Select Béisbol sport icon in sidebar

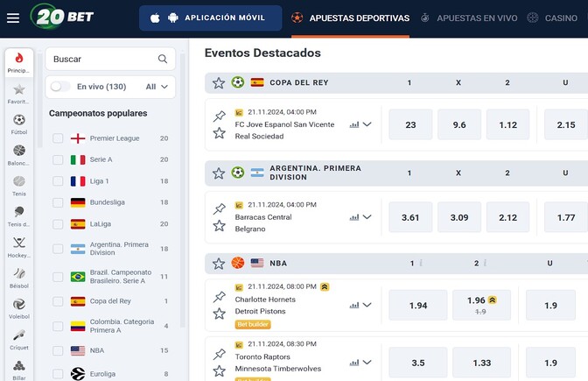(x=19, y=279)
